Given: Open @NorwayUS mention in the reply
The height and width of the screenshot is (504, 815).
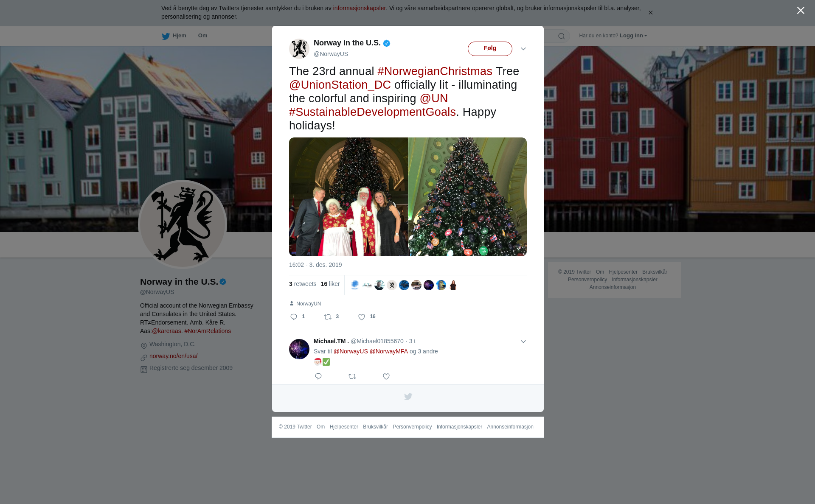Looking at the screenshot, I should tap(351, 351).
